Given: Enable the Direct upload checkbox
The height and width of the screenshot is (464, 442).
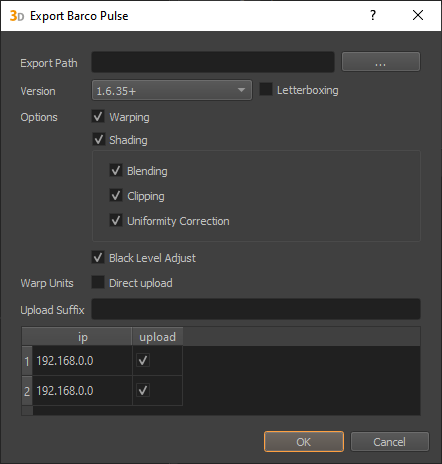Looking at the screenshot, I should (x=98, y=282).
